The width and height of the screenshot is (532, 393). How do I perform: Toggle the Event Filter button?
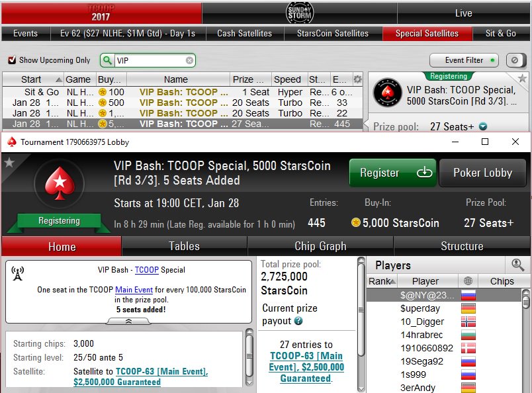(464, 60)
